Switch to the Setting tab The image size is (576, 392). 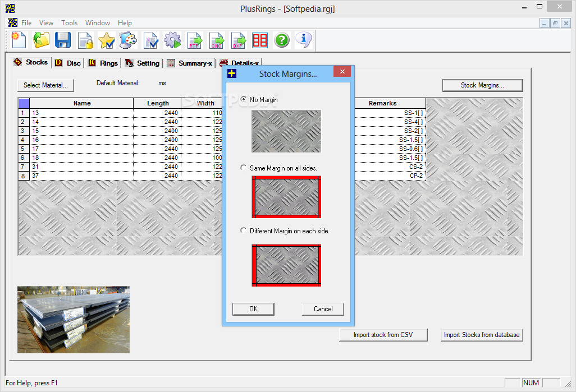point(142,63)
